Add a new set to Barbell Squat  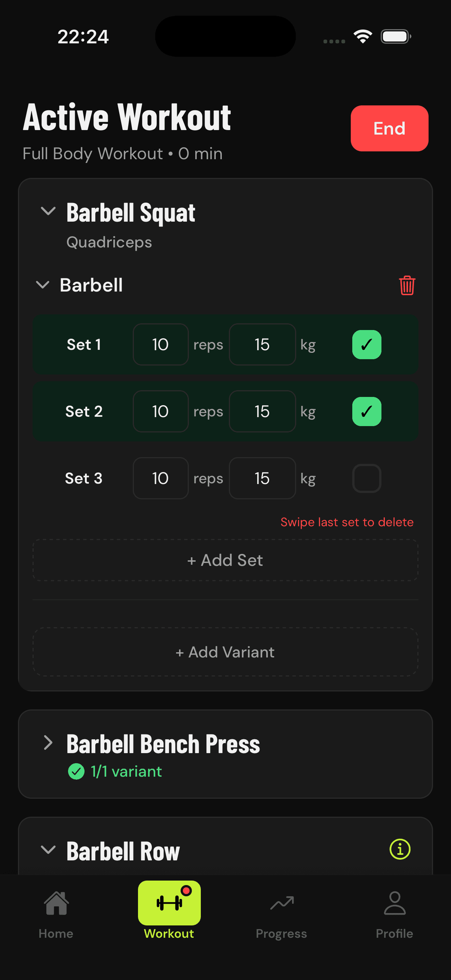point(225,560)
